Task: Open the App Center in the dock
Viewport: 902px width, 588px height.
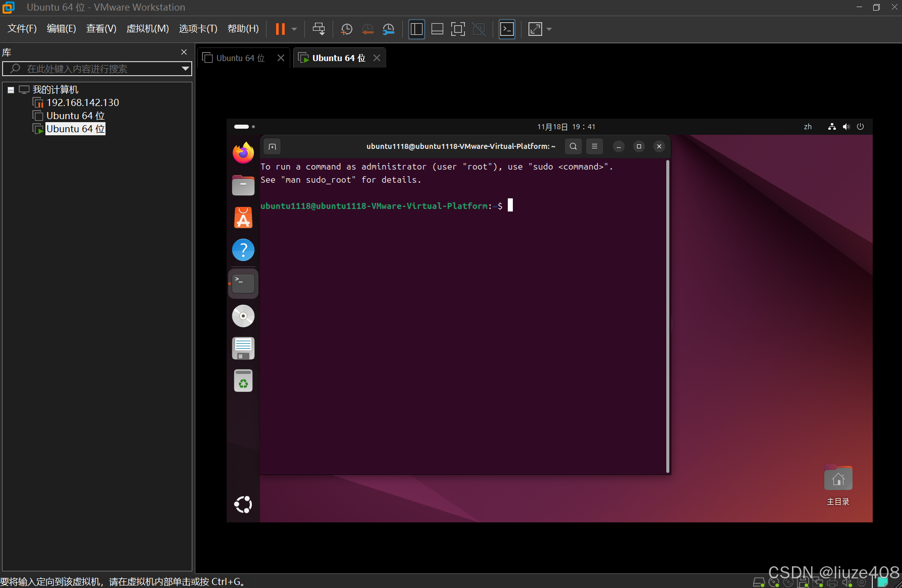Action: (x=243, y=218)
